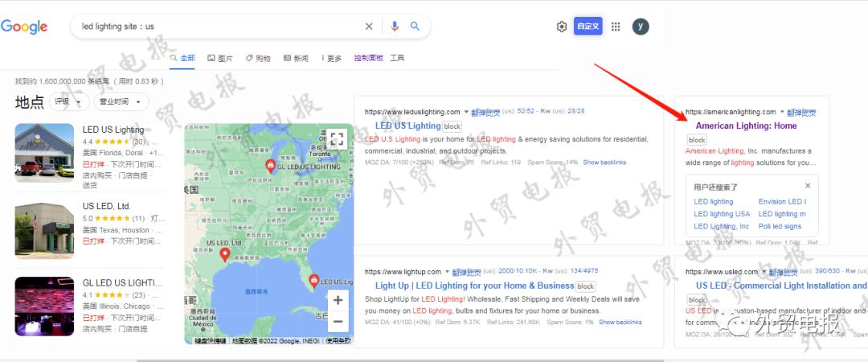Open account avatar 'y'
The height and width of the screenshot is (362, 868).
[x=641, y=26]
